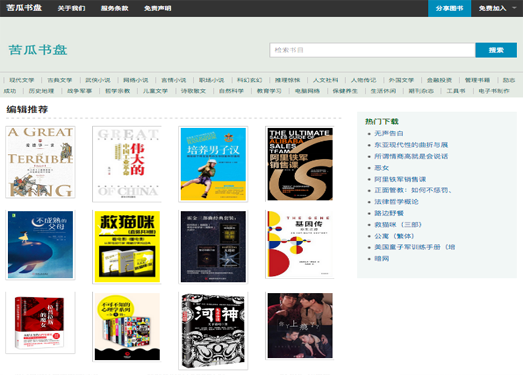Open 关于我们 in the top navigation
This screenshot has height=375, width=523.
[71, 8]
